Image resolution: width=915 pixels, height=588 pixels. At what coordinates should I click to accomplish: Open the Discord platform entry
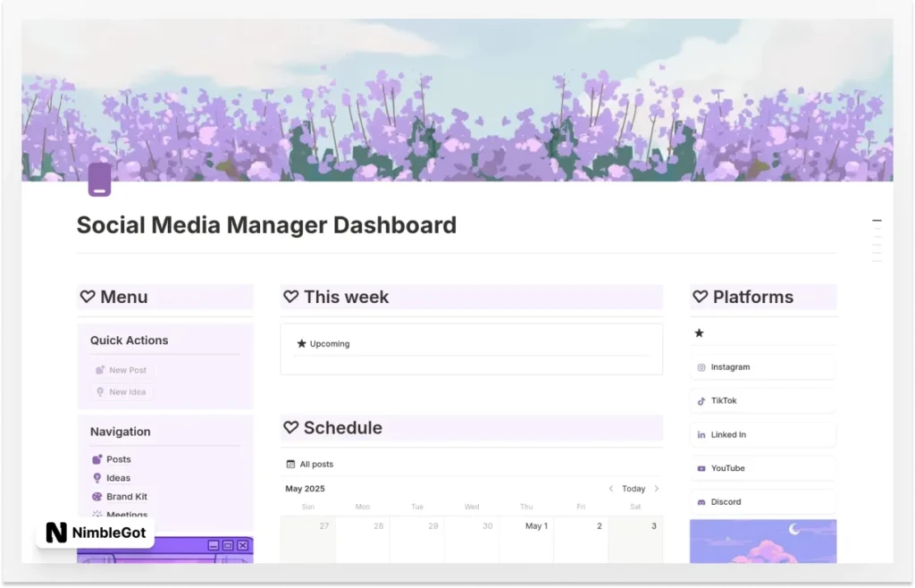[x=727, y=501]
